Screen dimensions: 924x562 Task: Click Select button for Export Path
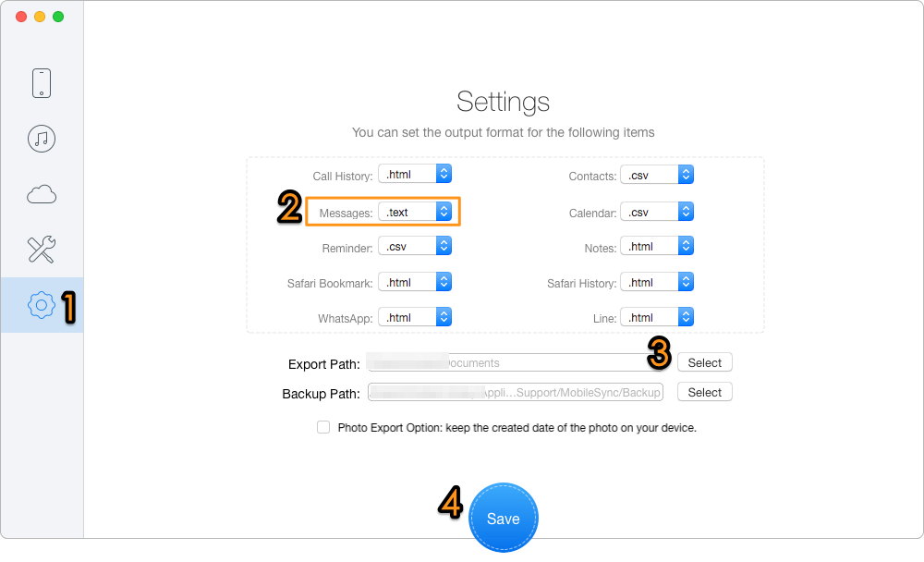[705, 362]
